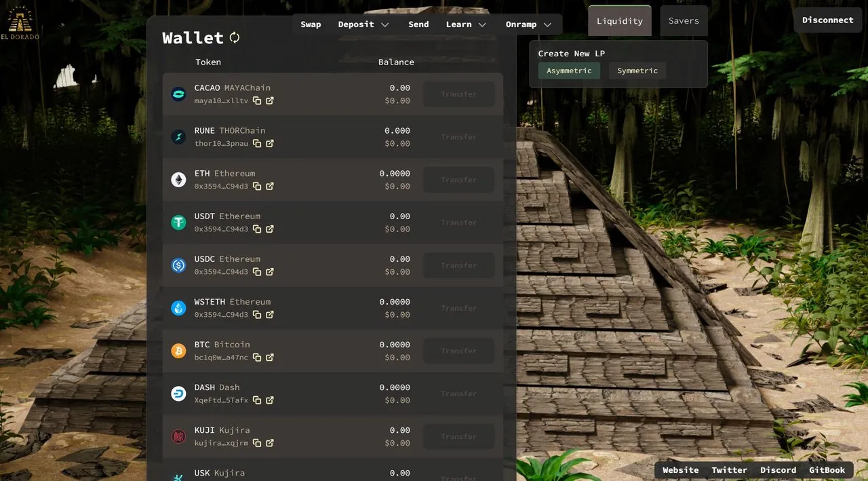The height and width of the screenshot is (481, 868).
Task: Open the GitBook link
Action: click(827, 470)
